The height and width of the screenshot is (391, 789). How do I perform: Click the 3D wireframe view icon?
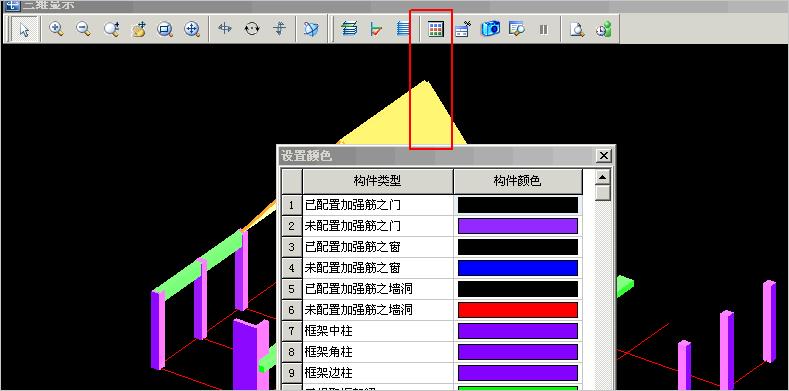click(311, 29)
